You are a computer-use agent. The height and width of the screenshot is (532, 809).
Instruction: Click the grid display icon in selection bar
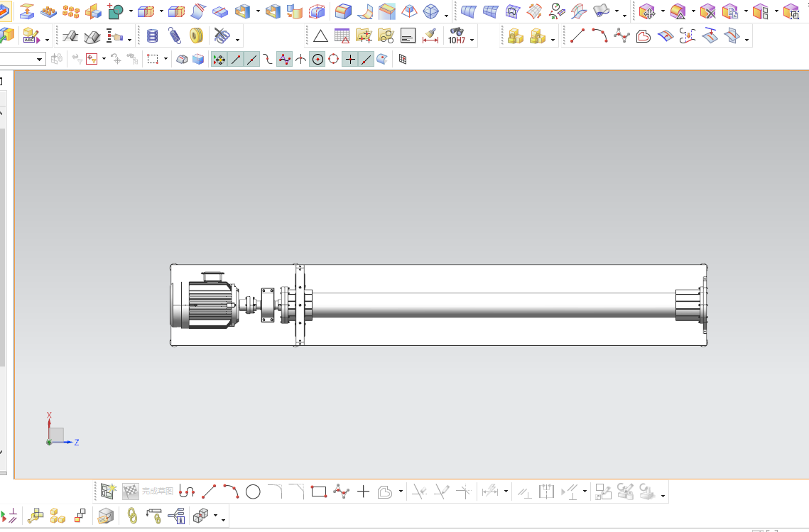tap(403, 60)
